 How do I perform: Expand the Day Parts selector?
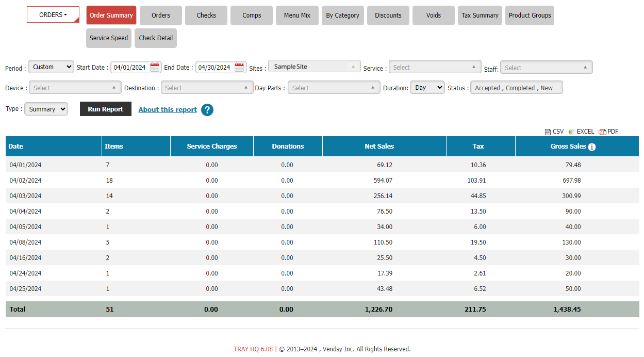(x=334, y=88)
